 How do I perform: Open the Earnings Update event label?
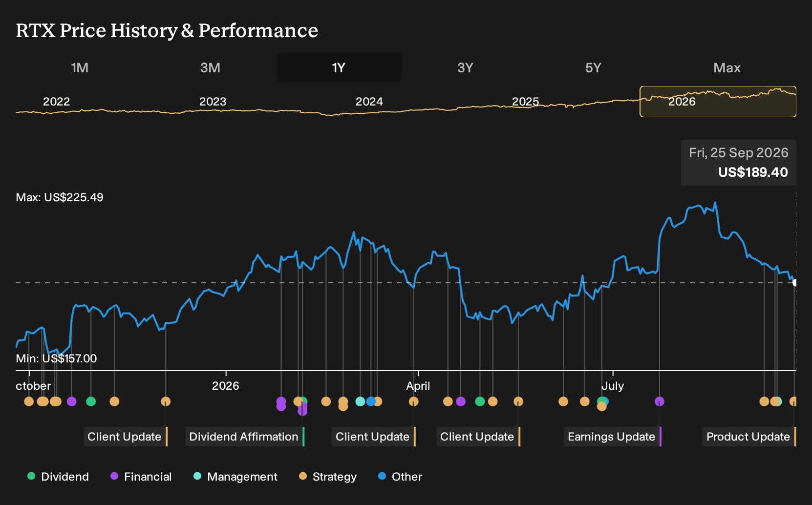coord(613,437)
